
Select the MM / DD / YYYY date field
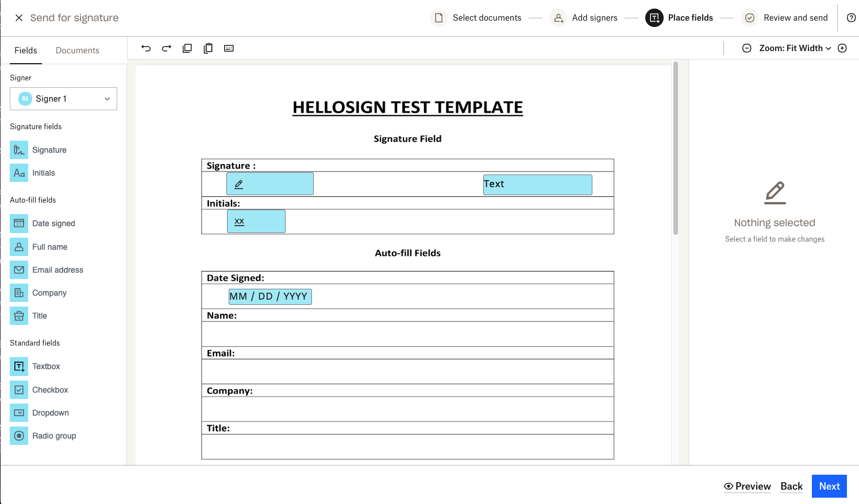pos(270,296)
